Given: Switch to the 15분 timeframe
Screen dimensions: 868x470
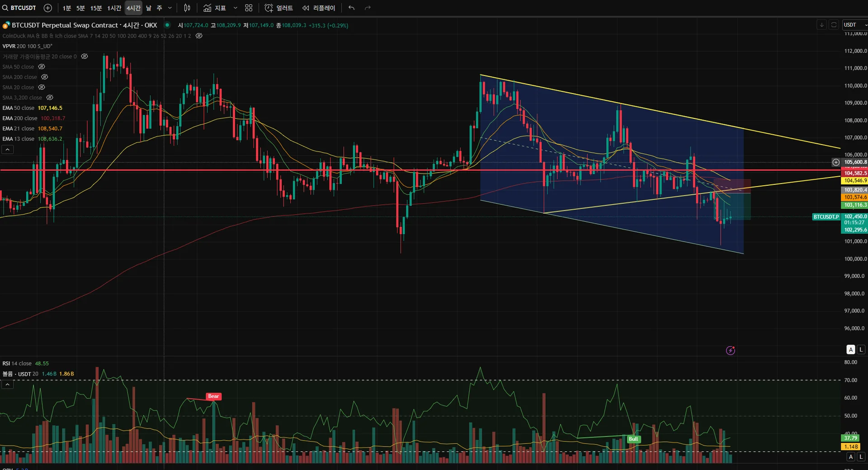Looking at the screenshot, I should (96, 8).
